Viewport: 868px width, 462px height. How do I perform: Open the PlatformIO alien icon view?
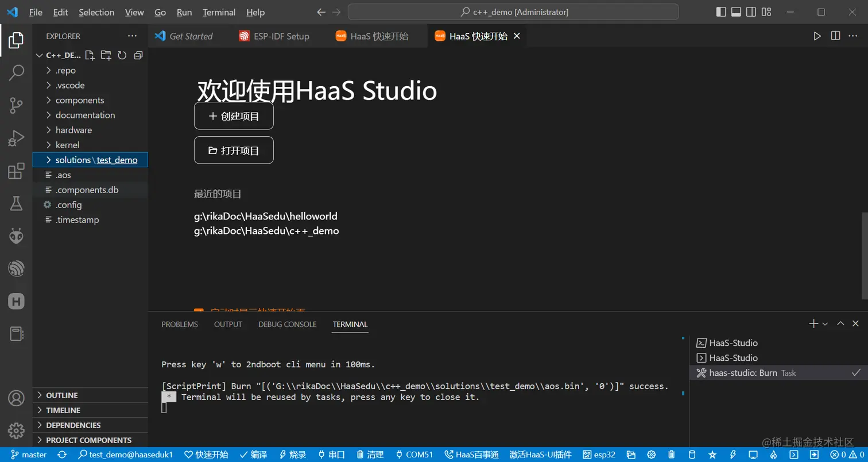[16, 236]
